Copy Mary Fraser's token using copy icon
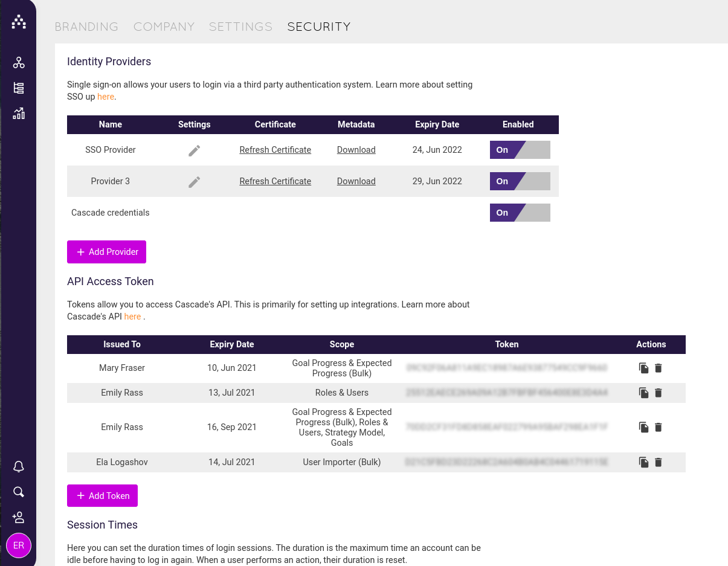 tap(643, 368)
